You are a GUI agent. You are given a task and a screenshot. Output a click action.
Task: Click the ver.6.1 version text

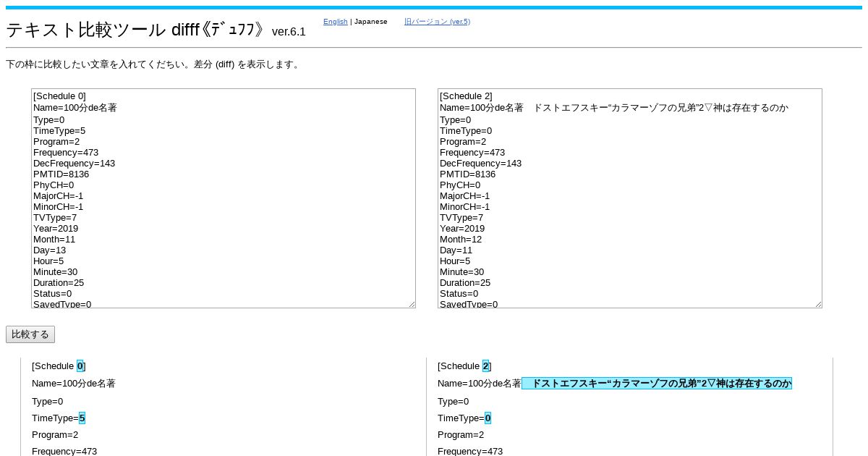coord(289,32)
